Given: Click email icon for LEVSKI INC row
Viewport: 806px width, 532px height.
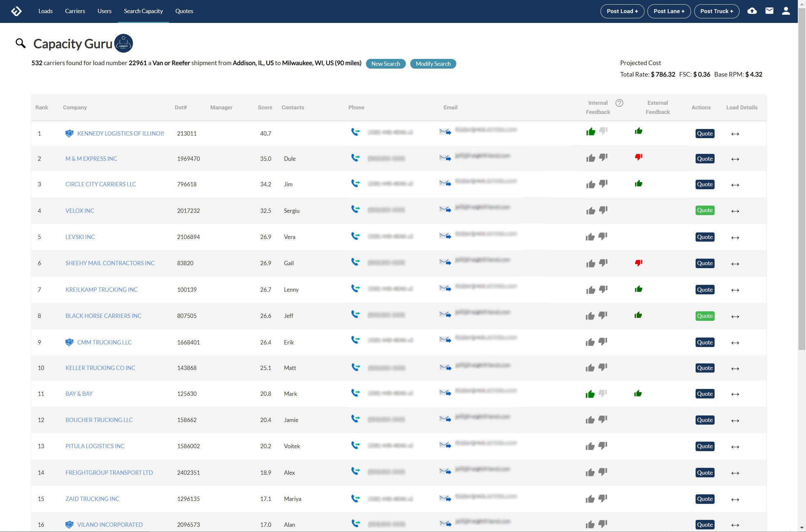Looking at the screenshot, I should [445, 236].
